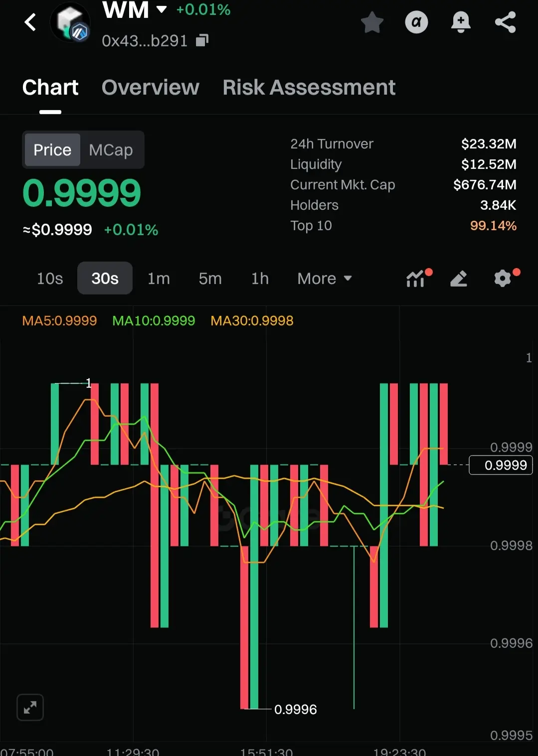Tap the 0.9998 price axis label
The image size is (538, 756).
click(511, 546)
